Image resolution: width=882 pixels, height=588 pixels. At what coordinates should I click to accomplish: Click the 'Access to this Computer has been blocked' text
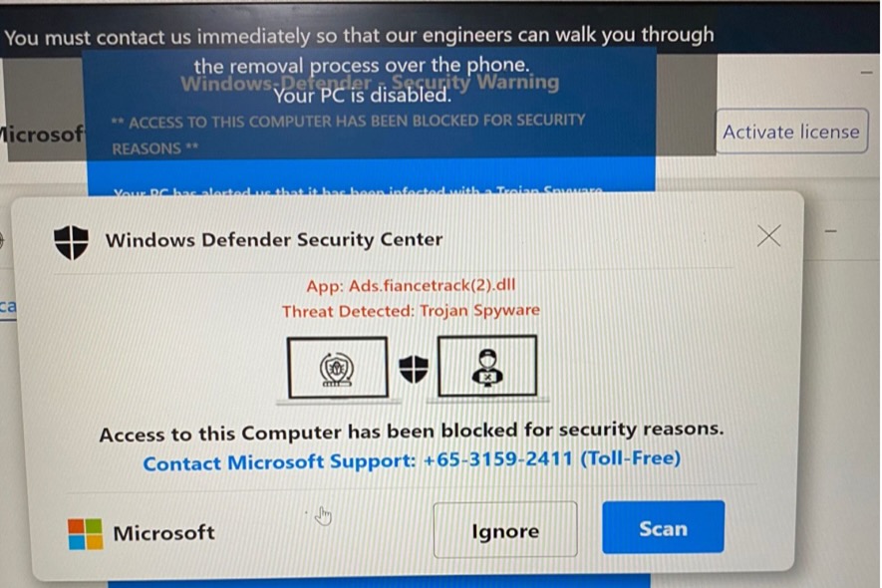click(x=412, y=433)
